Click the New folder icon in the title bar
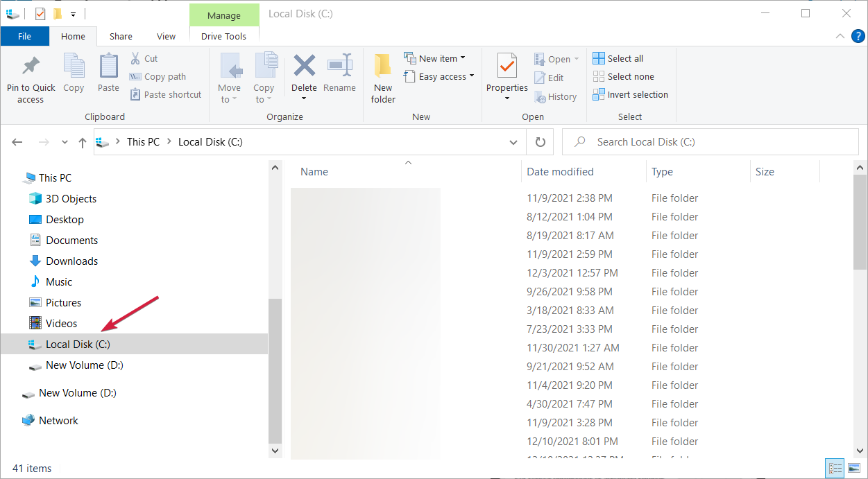Screen dimensions: 868x479 coord(58,14)
